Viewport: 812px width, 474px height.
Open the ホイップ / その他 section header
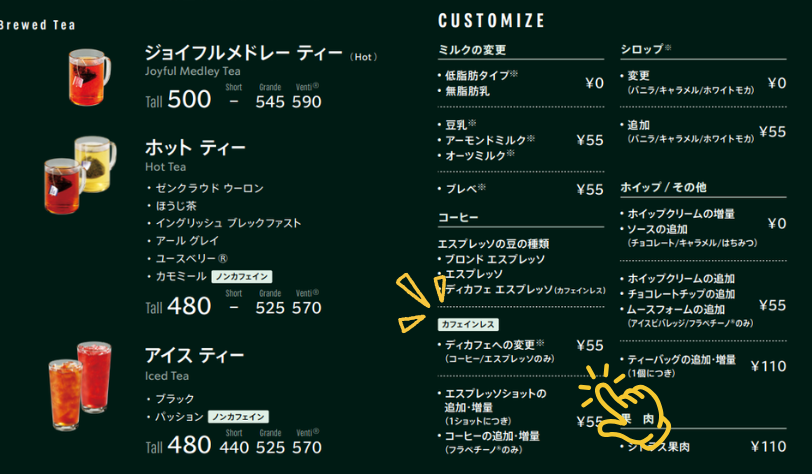[664, 187]
